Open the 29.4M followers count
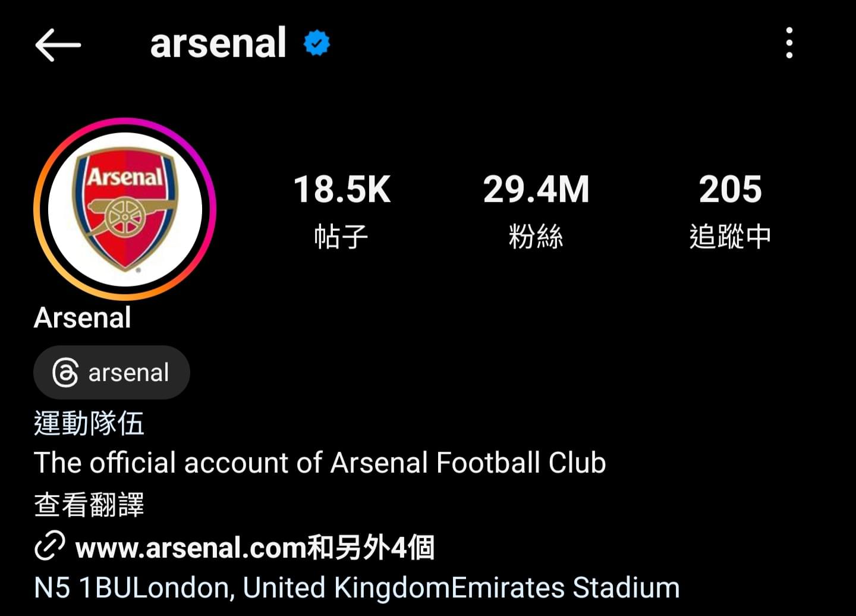 click(x=536, y=189)
